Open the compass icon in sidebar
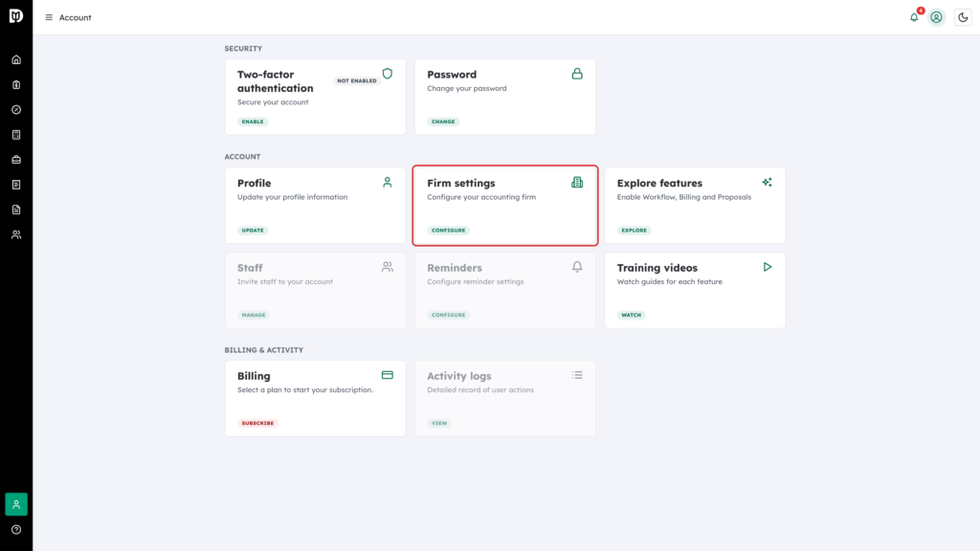Screen dimensions: 980x551 16,110
